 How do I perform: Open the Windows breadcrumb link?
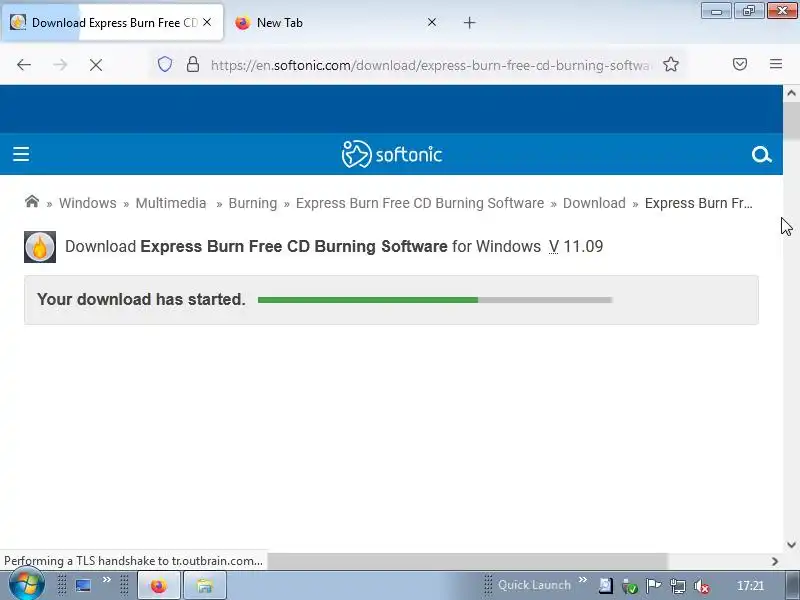coord(88,203)
